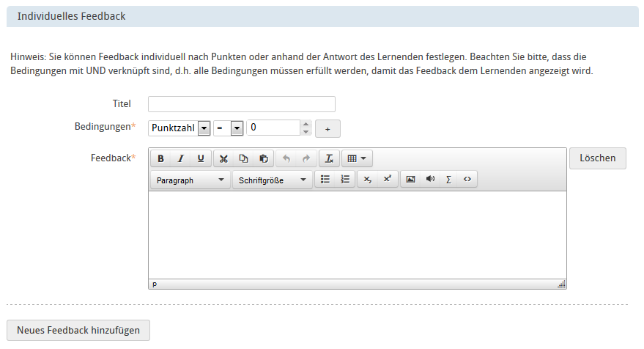Click Neues Feedback hinzufügen button
Image resolution: width=644 pixels, height=349 pixels.
pos(78,330)
